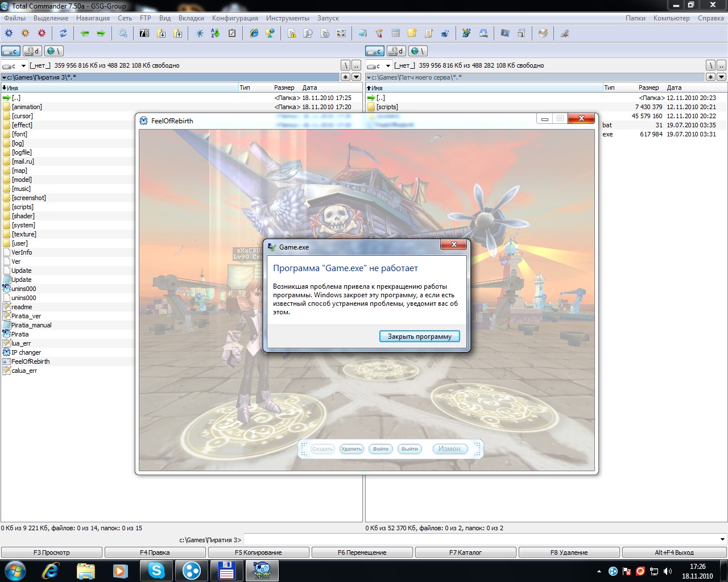Click the 7-Zip archive toolbar icon
This screenshot has width=728, height=582.
[144, 34]
